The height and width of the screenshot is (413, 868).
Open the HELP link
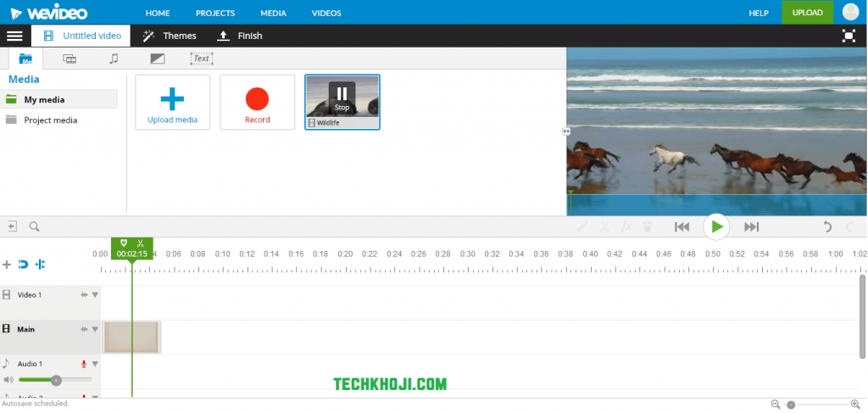[x=759, y=13]
